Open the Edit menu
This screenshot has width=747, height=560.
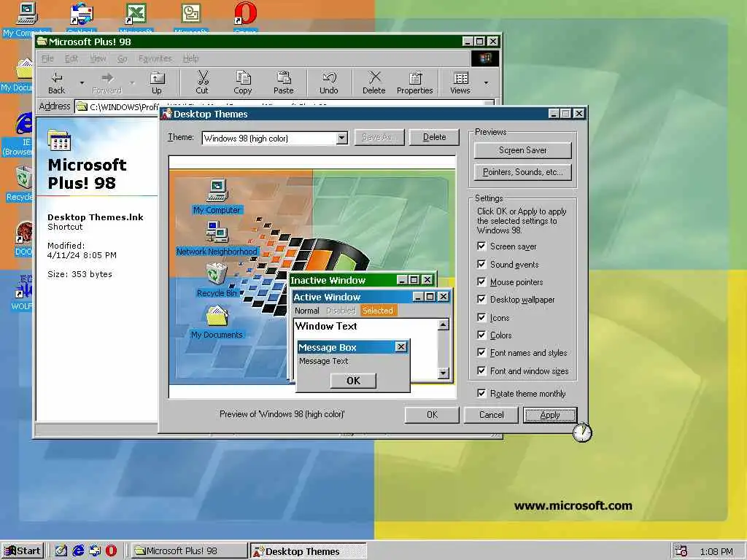click(x=71, y=58)
